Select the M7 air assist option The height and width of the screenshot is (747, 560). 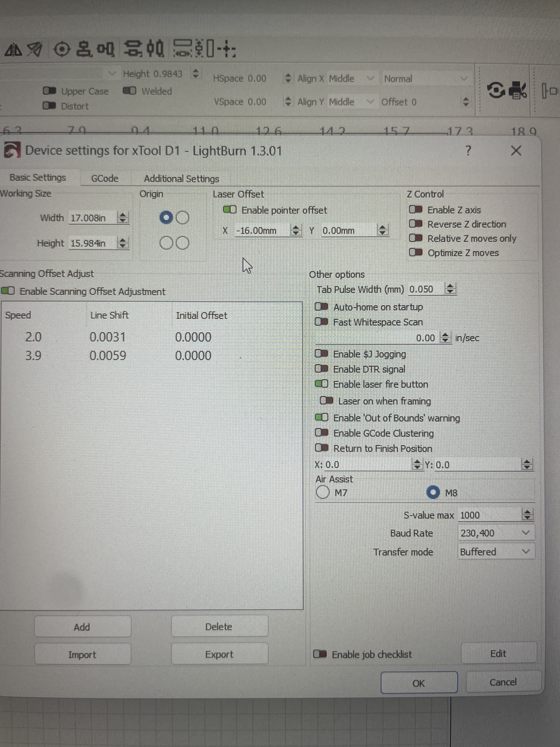tap(323, 492)
